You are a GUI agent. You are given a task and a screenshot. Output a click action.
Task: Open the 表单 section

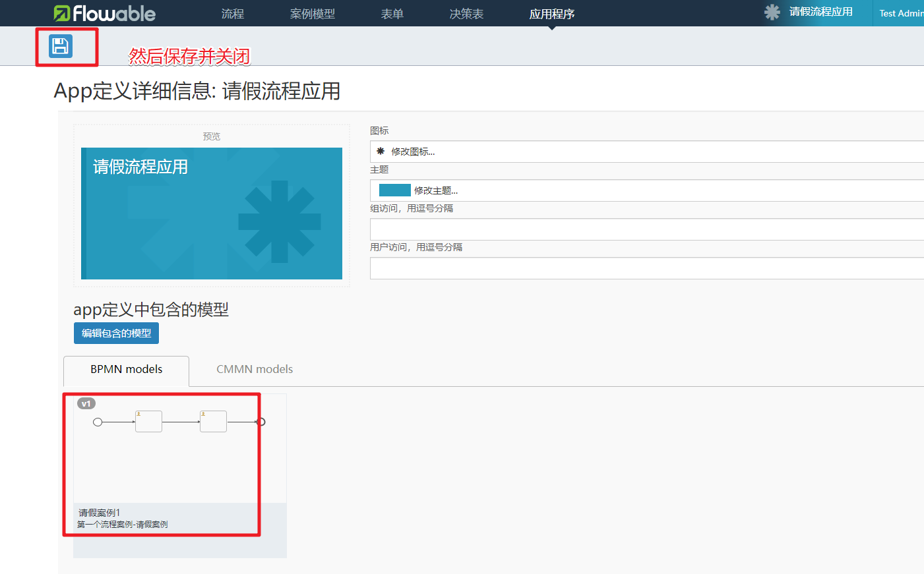[x=392, y=14]
